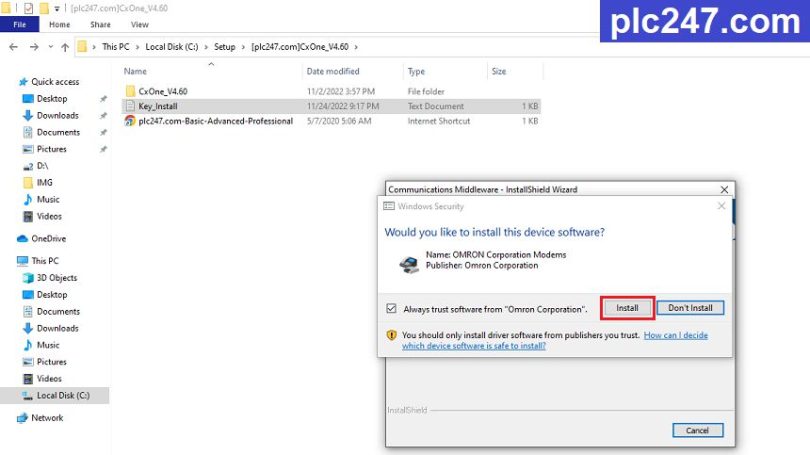Click the Don't Install button

(690, 308)
